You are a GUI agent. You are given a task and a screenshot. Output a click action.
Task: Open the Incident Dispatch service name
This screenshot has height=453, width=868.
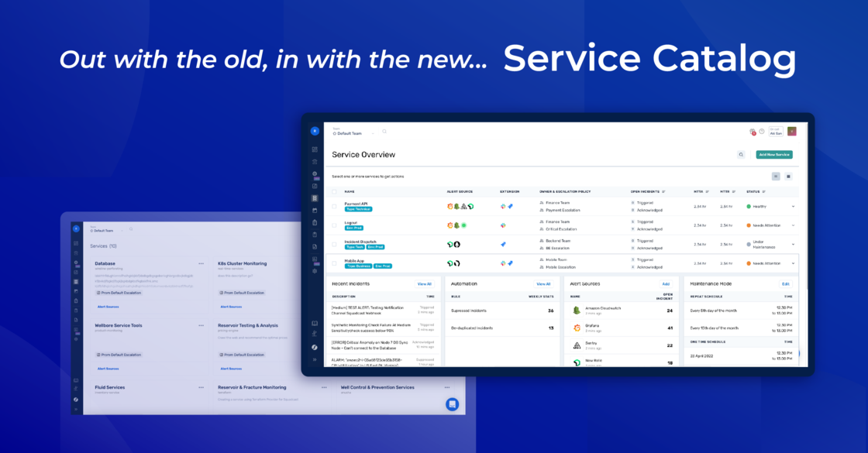click(360, 242)
